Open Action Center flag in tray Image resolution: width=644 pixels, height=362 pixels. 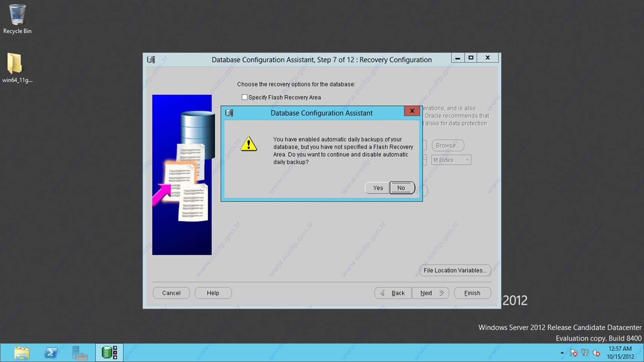[573, 353]
